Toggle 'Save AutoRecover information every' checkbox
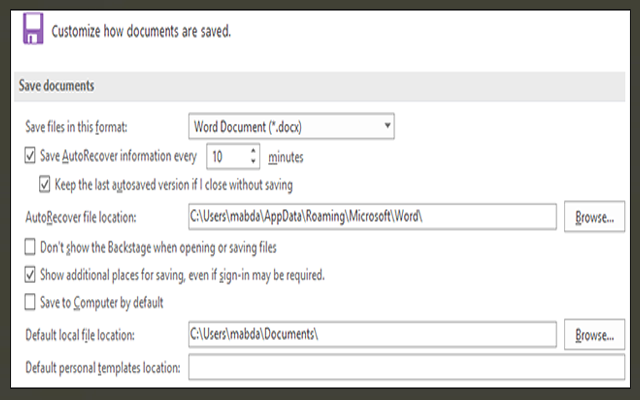The height and width of the screenshot is (400, 640). [28, 157]
